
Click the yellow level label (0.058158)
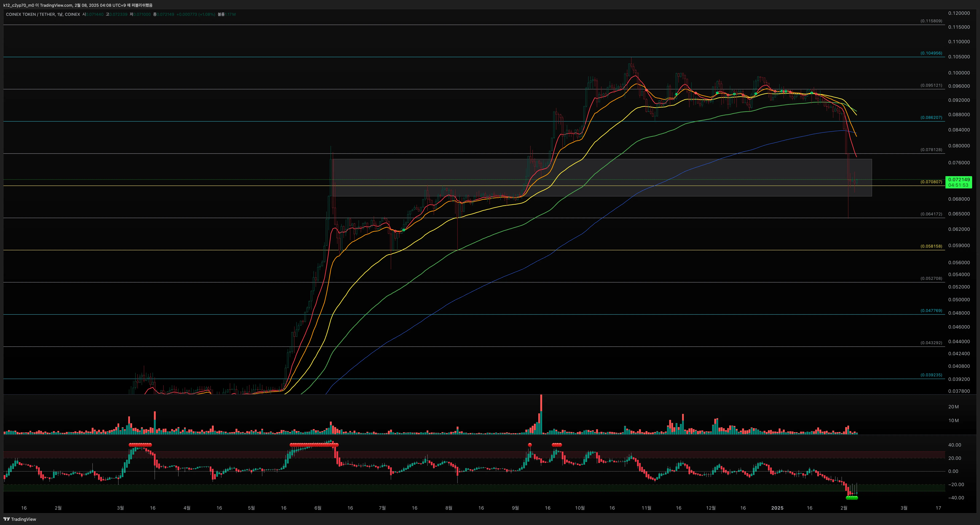pyautogui.click(x=931, y=246)
